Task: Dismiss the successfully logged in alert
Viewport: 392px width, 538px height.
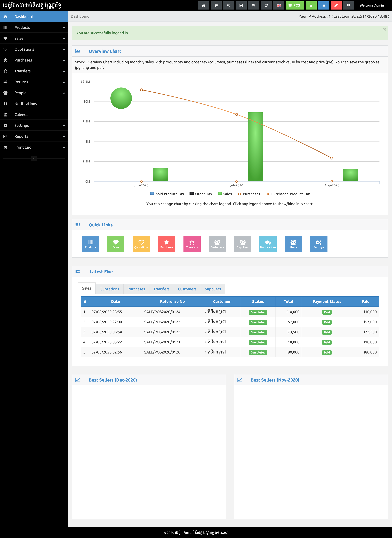Action: click(x=384, y=29)
